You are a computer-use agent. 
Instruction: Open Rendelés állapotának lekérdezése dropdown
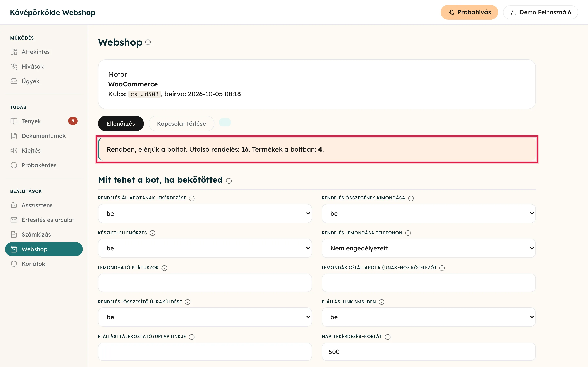pyautogui.click(x=205, y=214)
